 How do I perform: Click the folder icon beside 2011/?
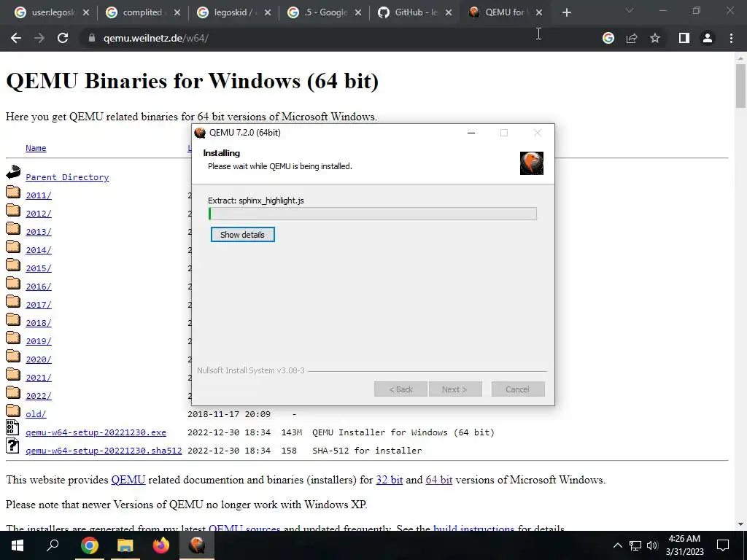(x=13, y=192)
